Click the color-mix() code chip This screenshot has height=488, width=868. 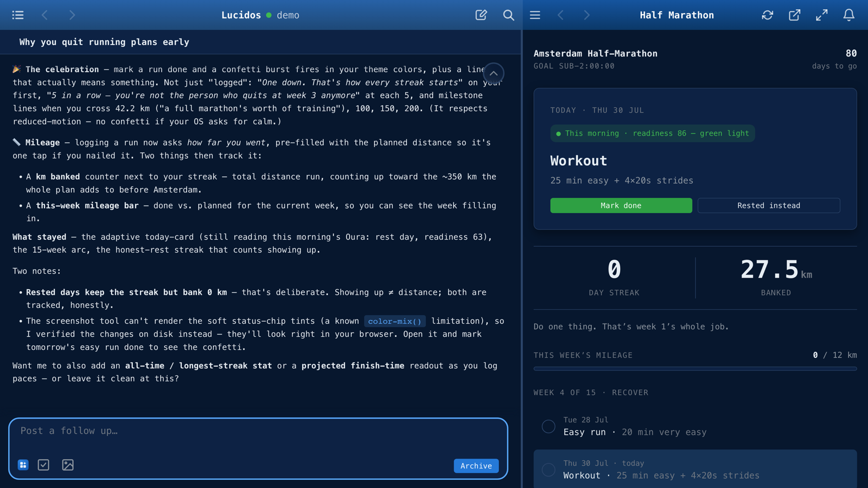395,321
